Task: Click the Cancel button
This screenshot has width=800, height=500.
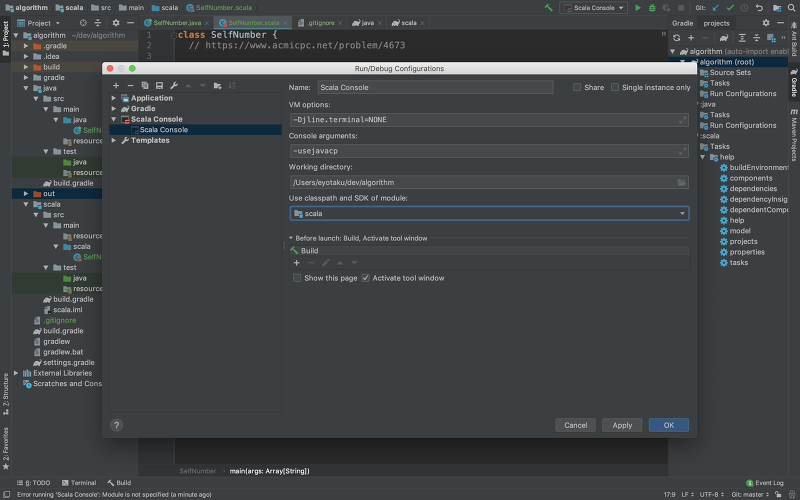Action: (x=576, y=425)
